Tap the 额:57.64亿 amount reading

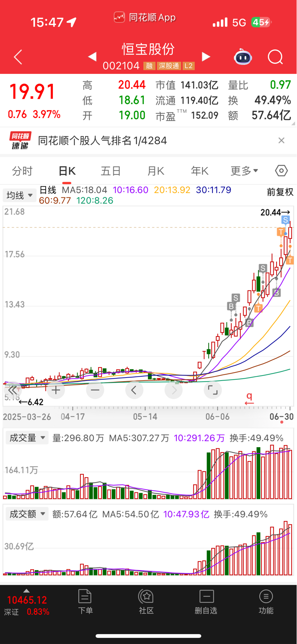click(75, 514)
